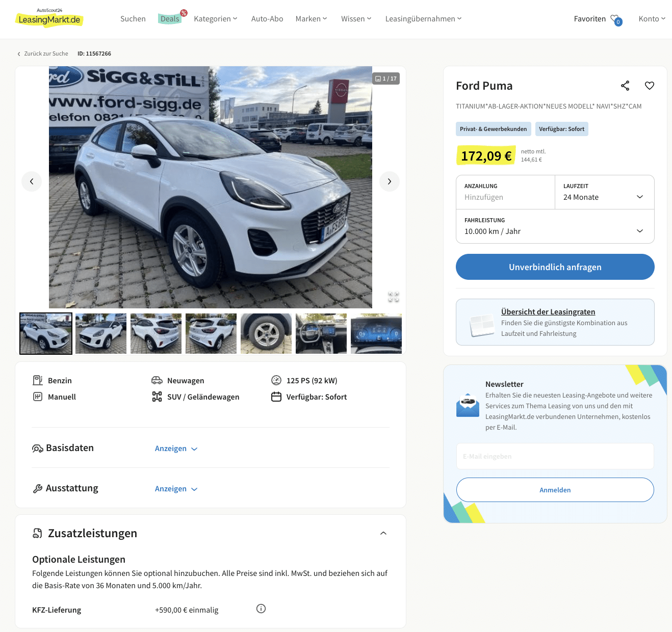Screen dimensions: 672x632
Task: Open the Fahrleistung 10.000 km / Jahr dropdown
Action: pos(555,226)
